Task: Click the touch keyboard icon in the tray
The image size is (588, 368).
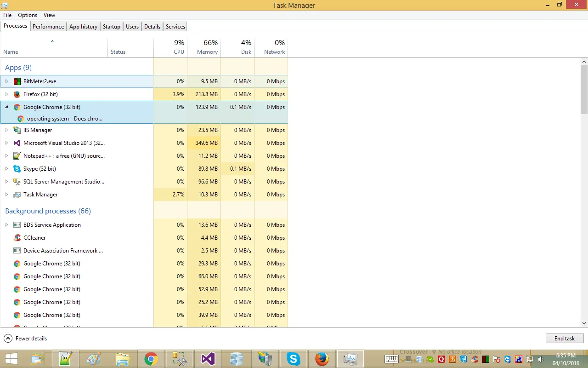Action: 391,359
